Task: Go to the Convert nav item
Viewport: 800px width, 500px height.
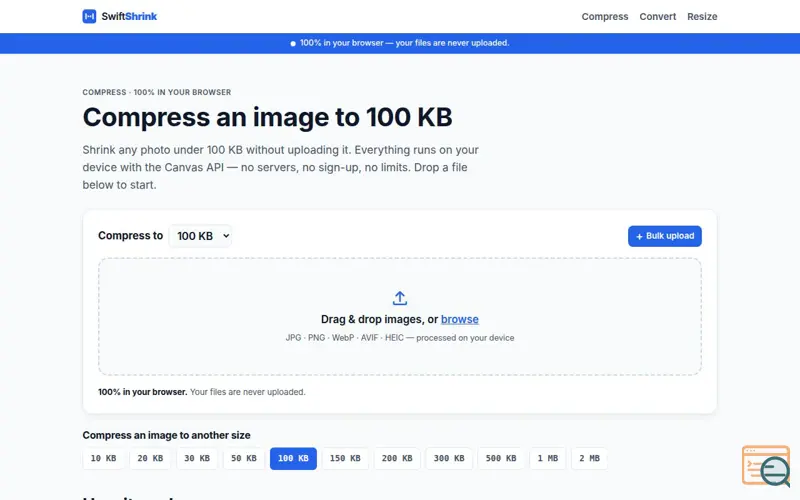Action: point(658,16)
